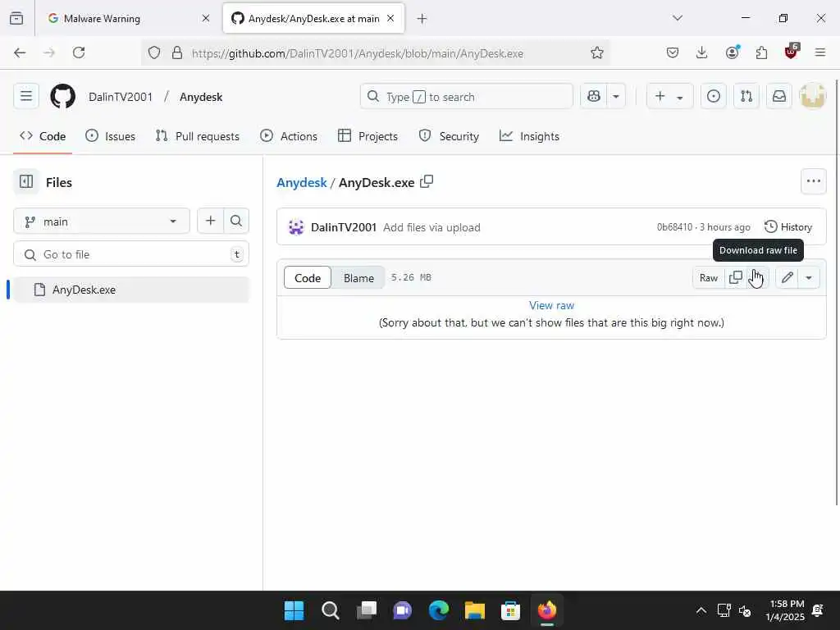Open the Firefox application menu

[820, 52]
